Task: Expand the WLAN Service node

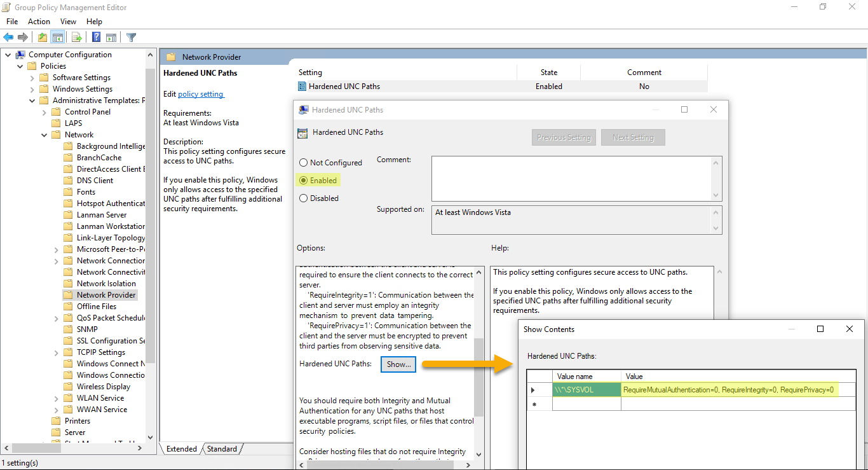Action: (56, 398)
